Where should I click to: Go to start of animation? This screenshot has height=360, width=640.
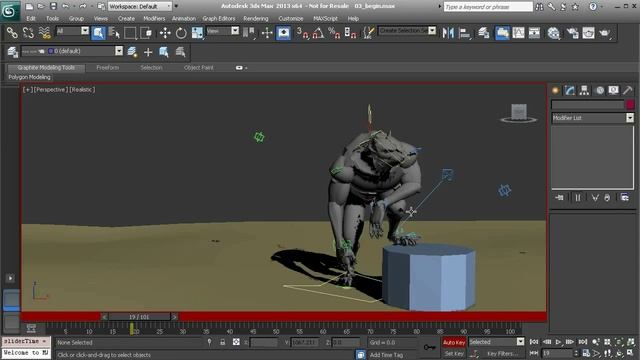coord(533,342)
